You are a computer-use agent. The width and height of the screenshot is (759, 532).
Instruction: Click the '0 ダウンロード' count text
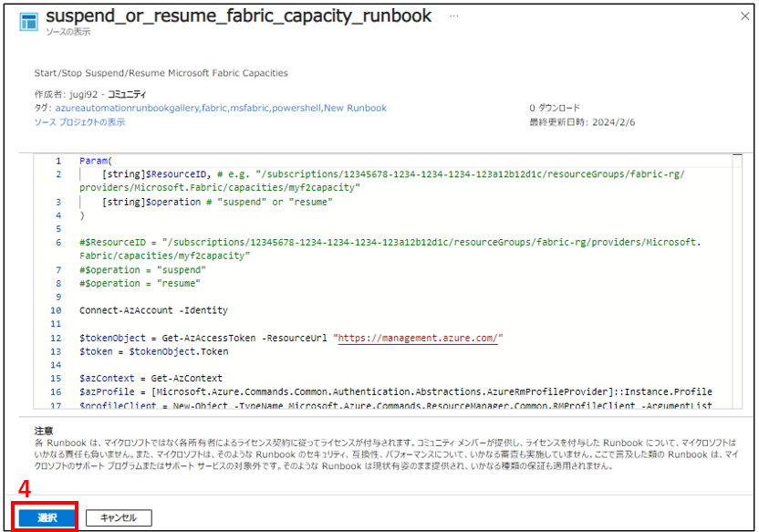[555, 108]
